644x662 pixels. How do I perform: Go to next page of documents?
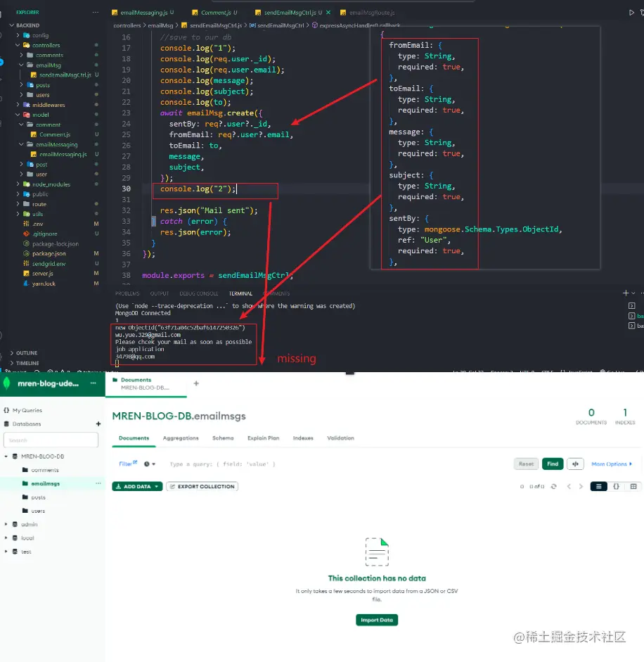point(581,486)
